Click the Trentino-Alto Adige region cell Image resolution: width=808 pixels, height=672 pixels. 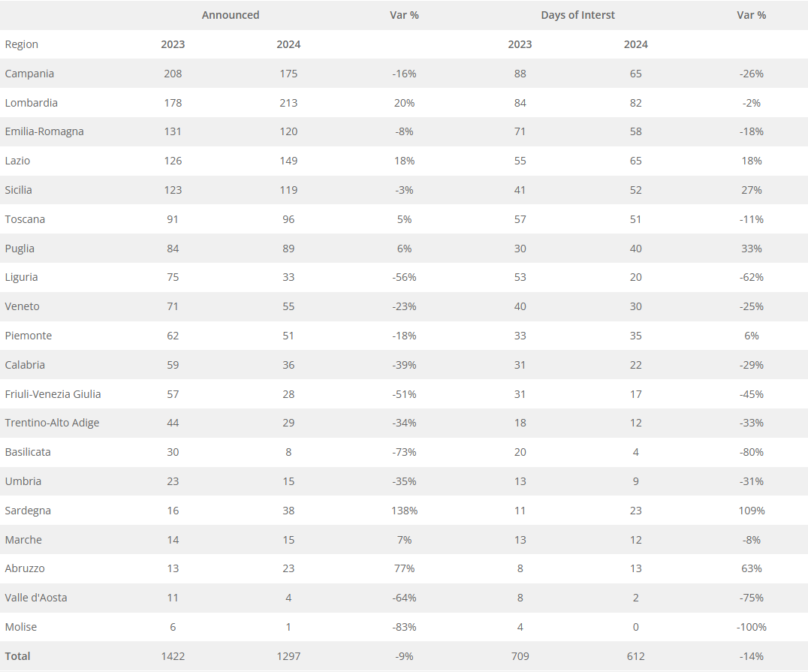pos(52,423)
